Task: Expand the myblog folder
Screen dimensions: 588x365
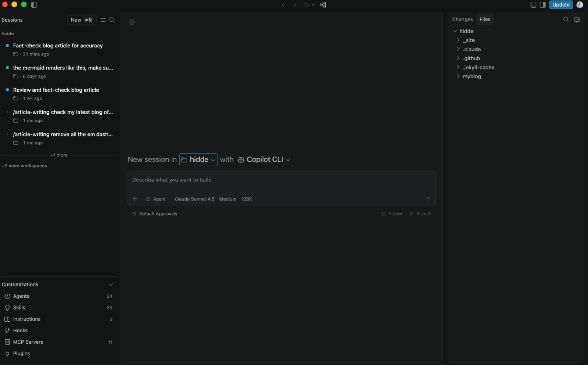Action: (458, 76)
